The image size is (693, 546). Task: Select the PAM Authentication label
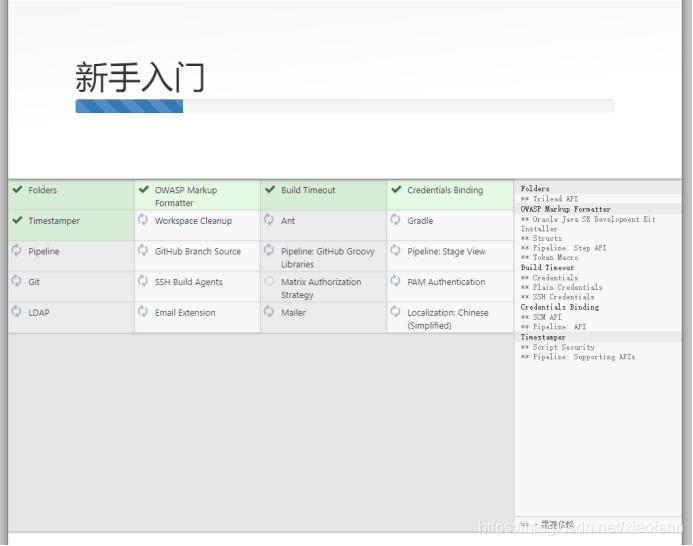pos(446,282)
